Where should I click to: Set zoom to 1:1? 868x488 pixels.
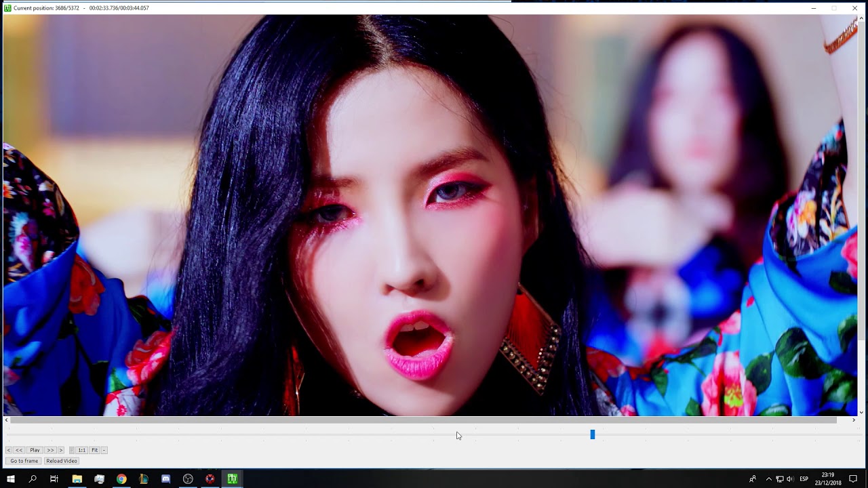tap(81, 450)
